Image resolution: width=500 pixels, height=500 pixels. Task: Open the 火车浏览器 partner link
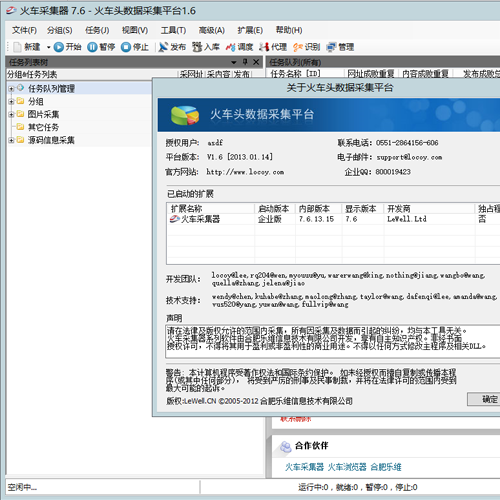pyautogui.click(x=347, y=467)
